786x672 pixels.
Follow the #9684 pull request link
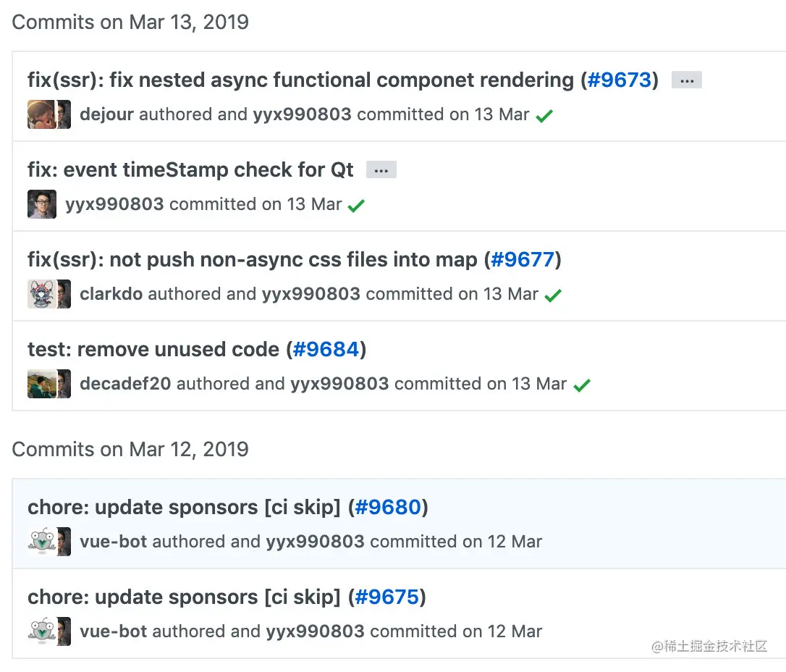click(x=326, y=349)
